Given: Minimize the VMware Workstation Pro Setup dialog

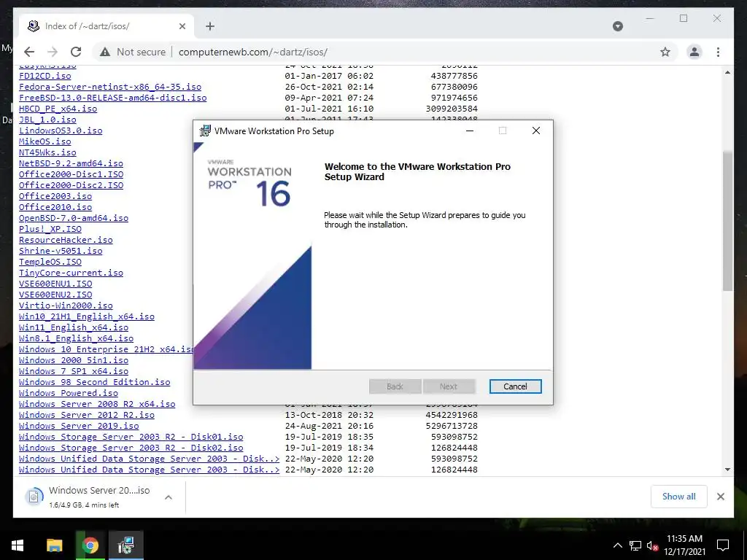Looking at the screenshot, I should tap(470, 131).
